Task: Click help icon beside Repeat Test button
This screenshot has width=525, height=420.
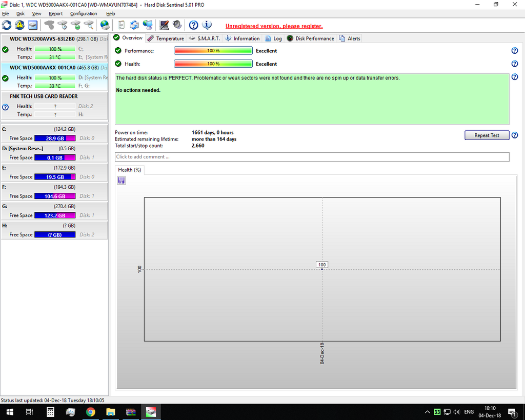Action: tap(515, 135)
